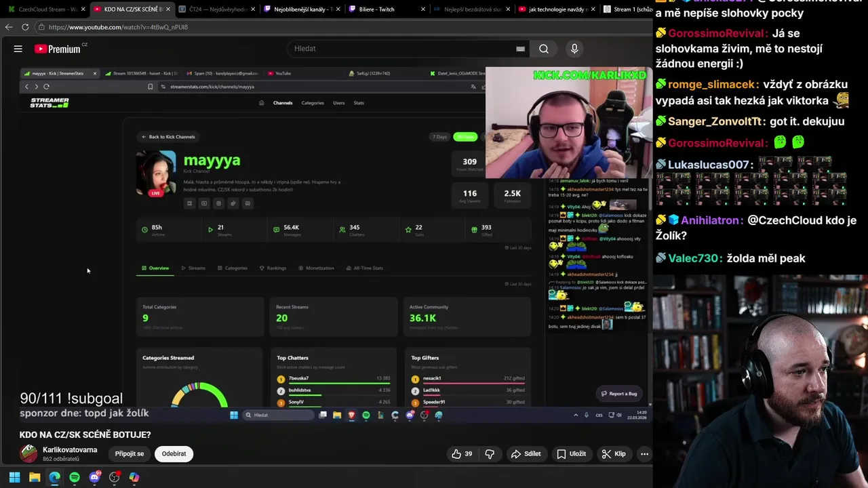The height and width of the screenshot is (488, 868).
Task: Create a clip with Klip button
Action: [x=614, y=454]
